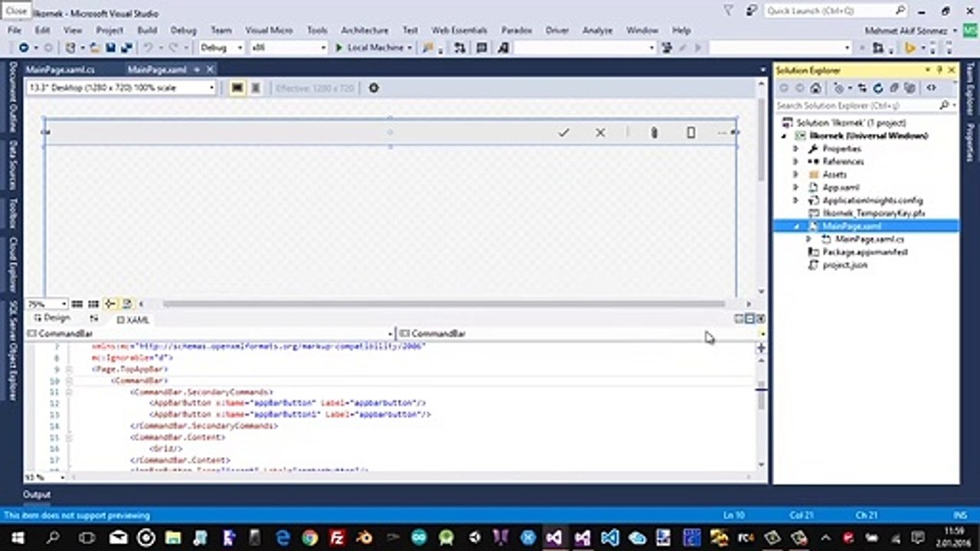
Task: Toggle show snap grid in designer
Action: tap(77, 304)
